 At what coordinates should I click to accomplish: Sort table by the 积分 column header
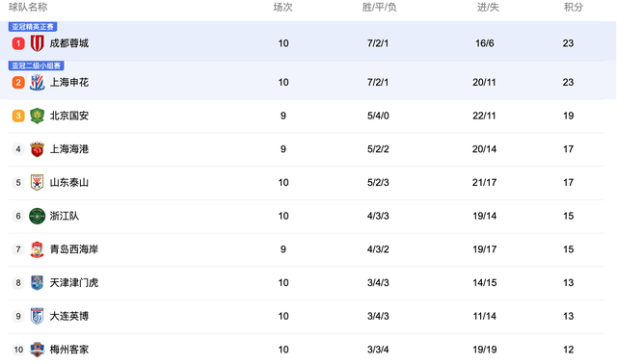[574, 7]
